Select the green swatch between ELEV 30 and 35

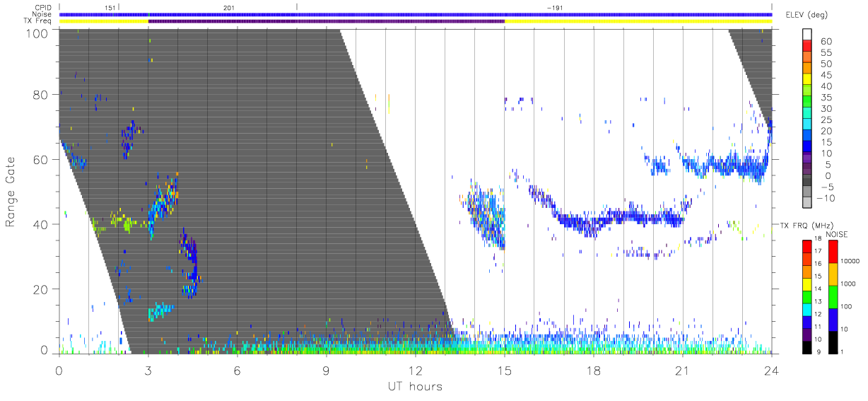(x=808, y=102)
